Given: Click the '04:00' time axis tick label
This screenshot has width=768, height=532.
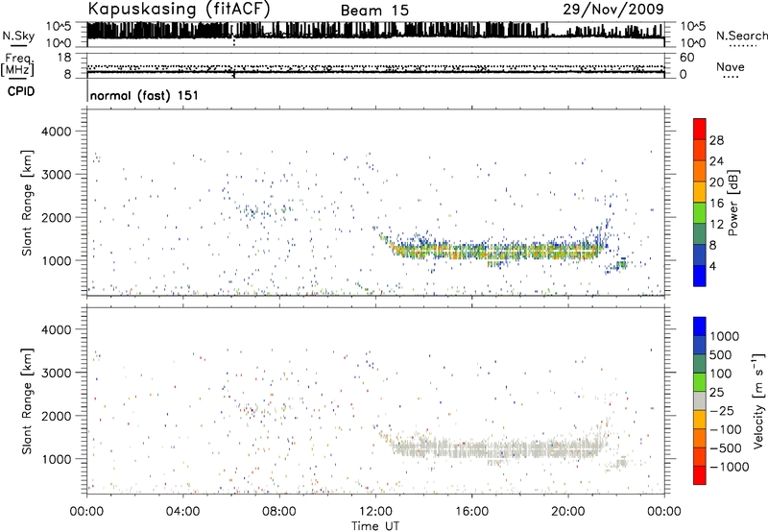Looking at the screenshot, I should coord(182,512).
